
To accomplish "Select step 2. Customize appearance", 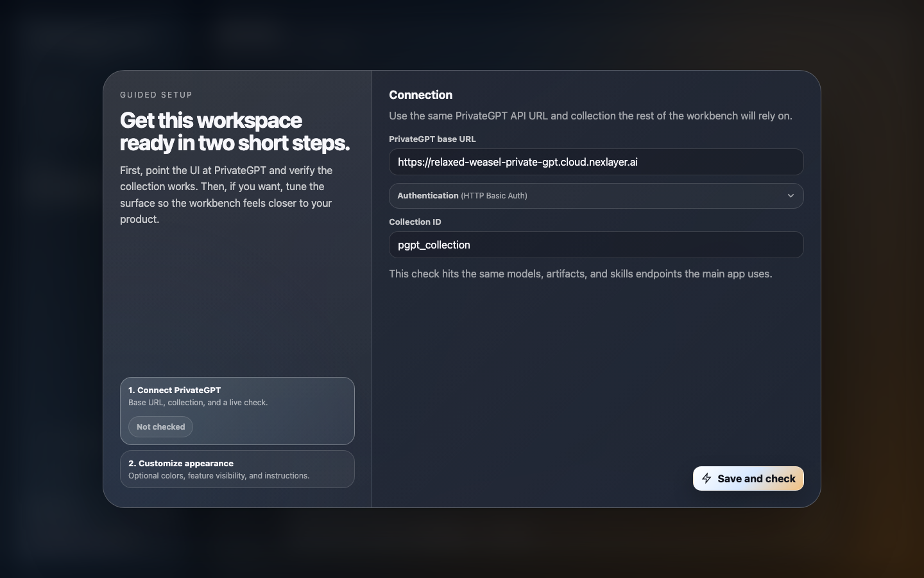I will (x=237, y=469).
